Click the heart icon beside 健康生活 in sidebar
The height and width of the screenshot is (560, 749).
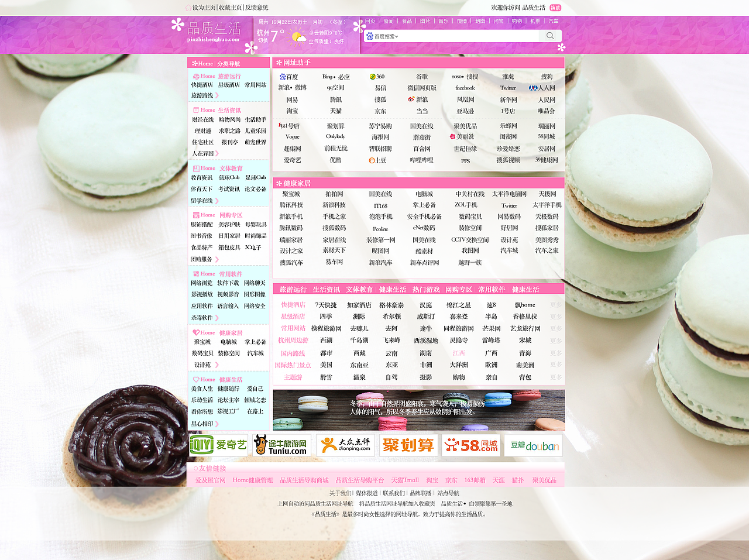point(196,380)
